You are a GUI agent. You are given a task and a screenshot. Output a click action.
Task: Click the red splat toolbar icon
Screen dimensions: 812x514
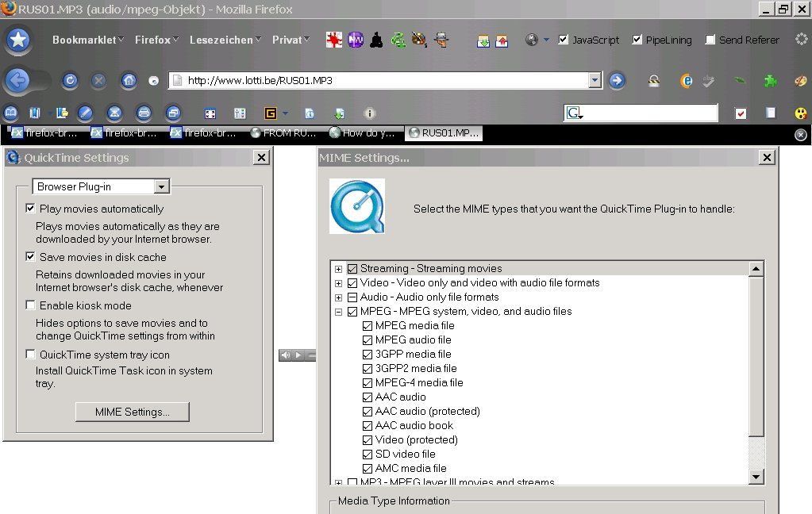click(334, 40)
